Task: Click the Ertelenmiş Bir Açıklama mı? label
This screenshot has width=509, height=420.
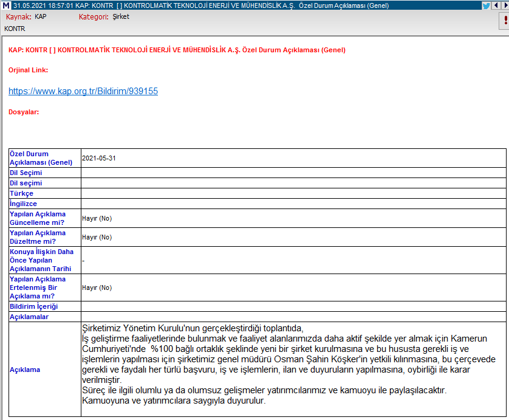Action: (x=38, y=287)
